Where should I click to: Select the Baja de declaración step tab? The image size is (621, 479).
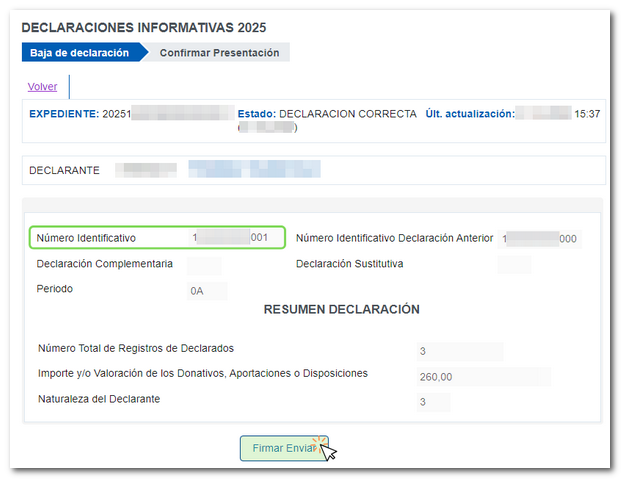pyautogui.click(x=79, y=53)
